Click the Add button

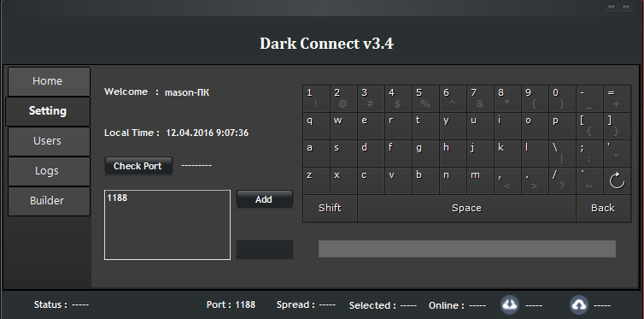[265, 199]
